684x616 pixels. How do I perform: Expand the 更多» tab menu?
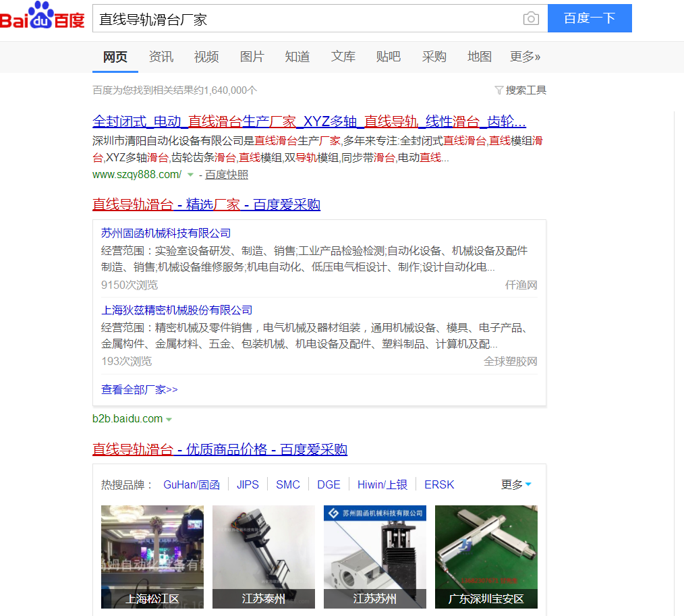click(525, 57)
